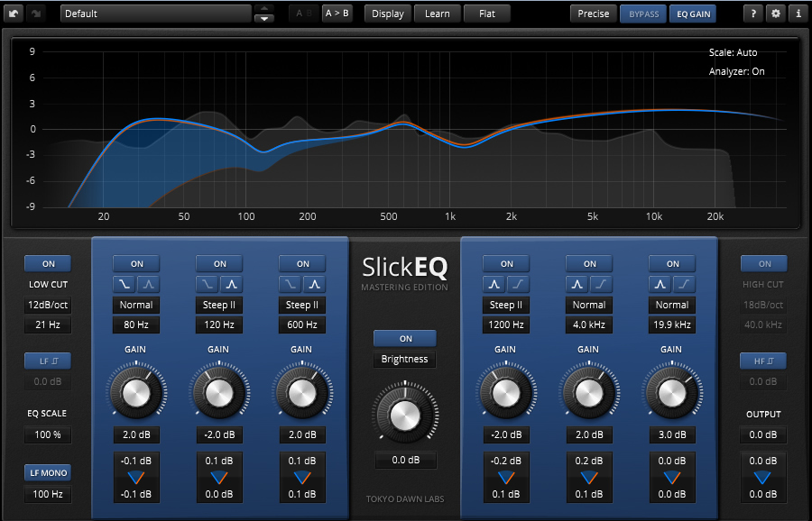
Task: Click the redo arrow icon
Action: 36,14
